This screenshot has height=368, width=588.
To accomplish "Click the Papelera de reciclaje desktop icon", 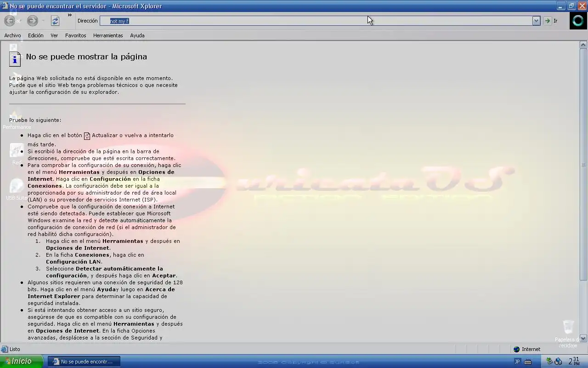I will pyautogui.click(x=568, y=334).
